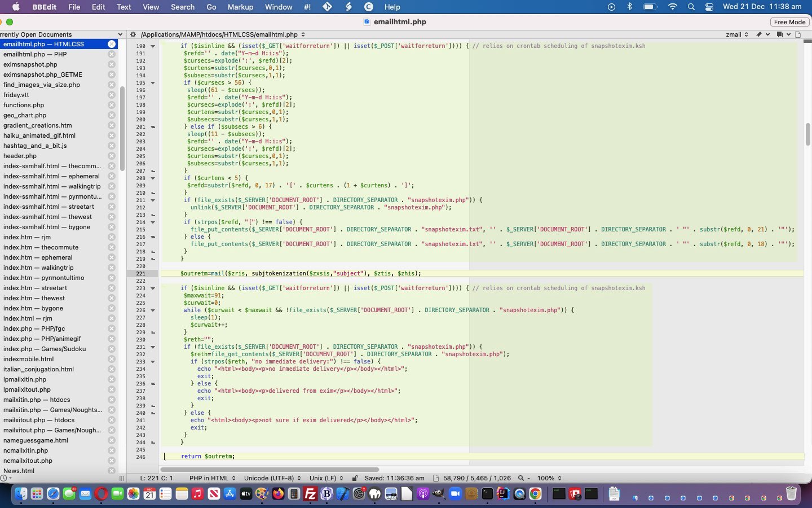
Task: Collapse the fold triangle at line 223
Action: 153,288
